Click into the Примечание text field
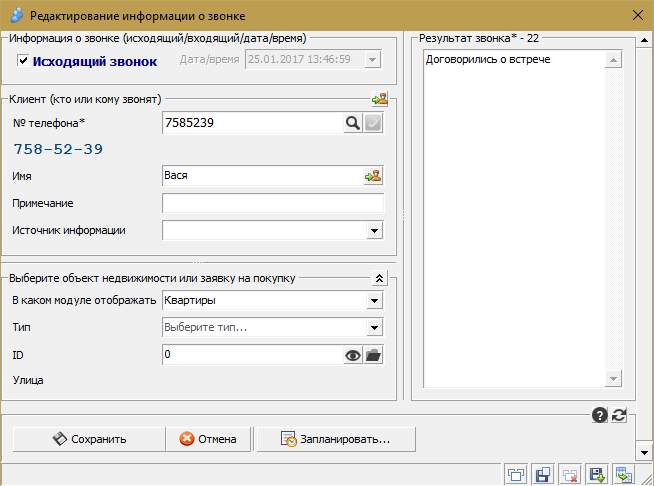Viewport: 654px width, 486px height. (272, 203)
